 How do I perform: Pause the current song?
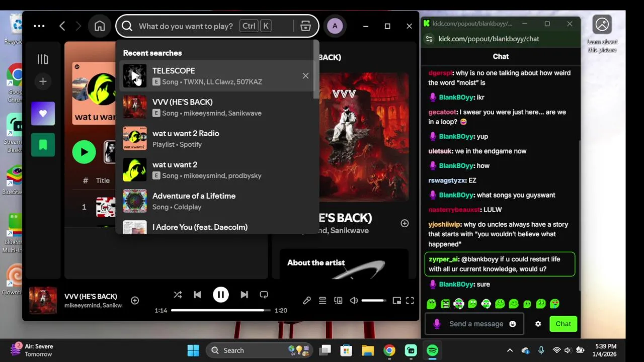pyautogui.click(x=221, y=295)
